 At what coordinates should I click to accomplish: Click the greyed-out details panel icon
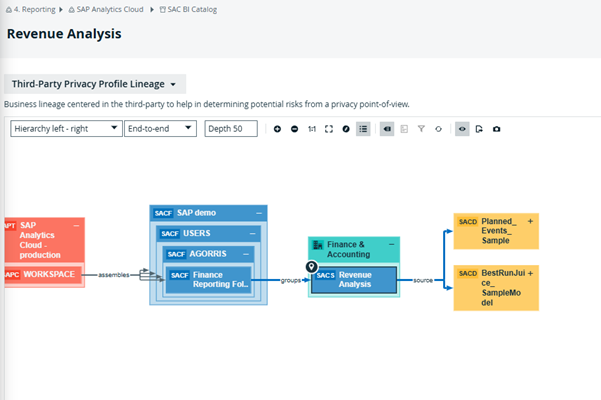click(404, 129)
